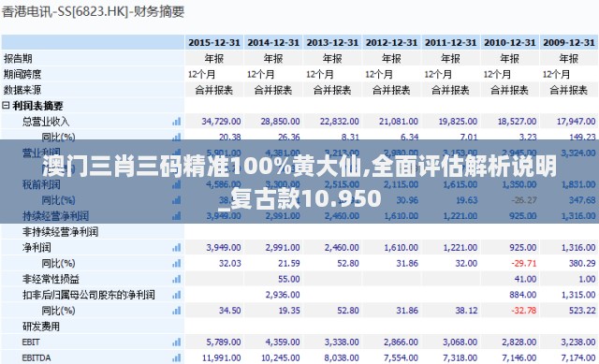Click the revenue value 19,825.00
Image resolution: width=599 pixels, height=364 pixels.
[x=458, y=122]
